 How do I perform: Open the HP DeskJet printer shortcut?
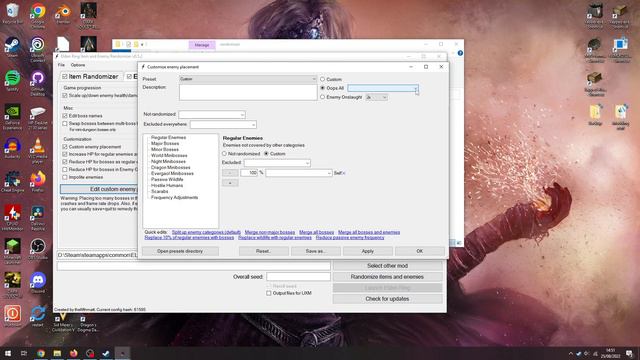point(38,116)
